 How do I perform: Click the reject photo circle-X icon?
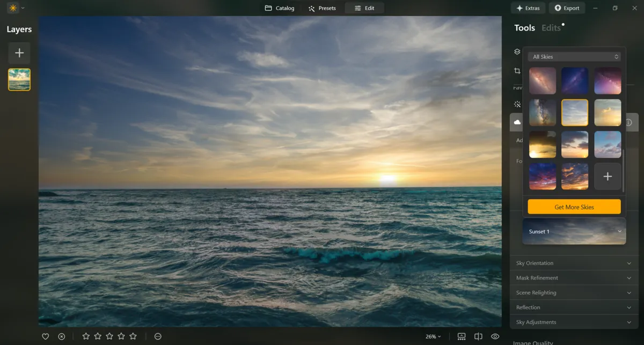click(x=62, y=336)
